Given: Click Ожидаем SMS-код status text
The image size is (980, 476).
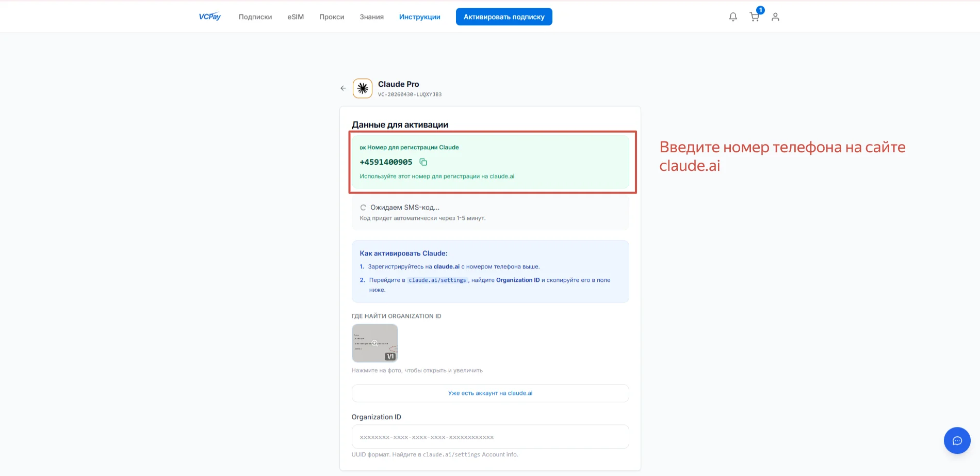Looking at the screenshot, I should click(x=405, y=208).
